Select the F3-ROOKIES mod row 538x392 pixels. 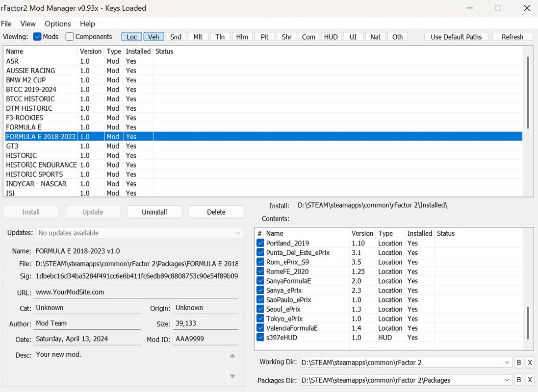click(x=263, y=118)
